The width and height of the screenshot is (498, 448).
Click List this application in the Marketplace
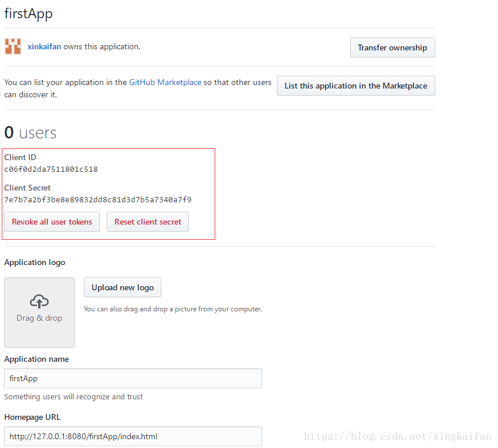tap(355, 86)
